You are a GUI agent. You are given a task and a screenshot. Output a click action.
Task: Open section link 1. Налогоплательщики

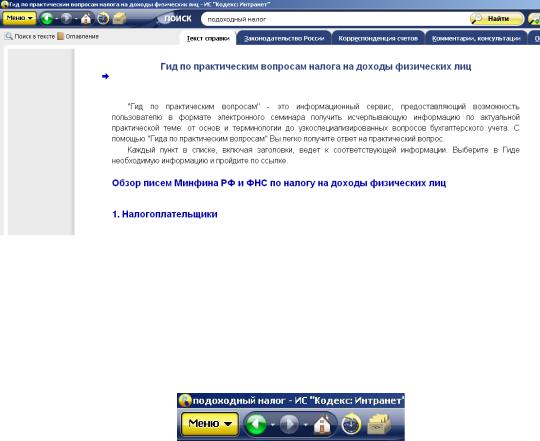coord(165,214)
